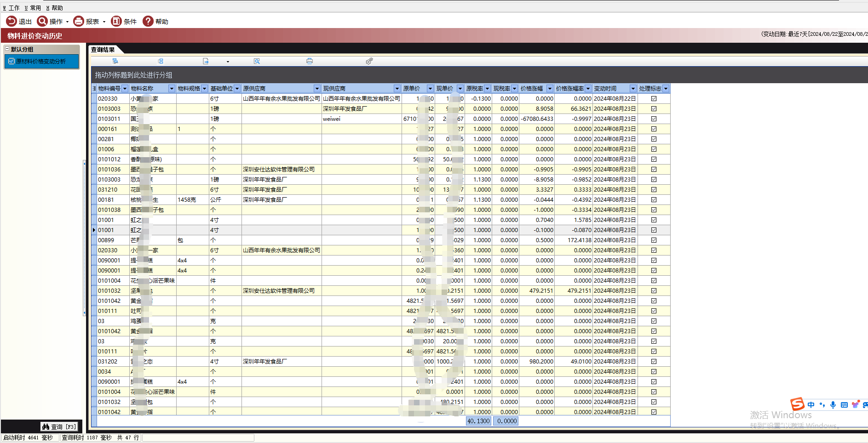Toggle the 原材料价格变动分析 checkbox

[11, 61]
